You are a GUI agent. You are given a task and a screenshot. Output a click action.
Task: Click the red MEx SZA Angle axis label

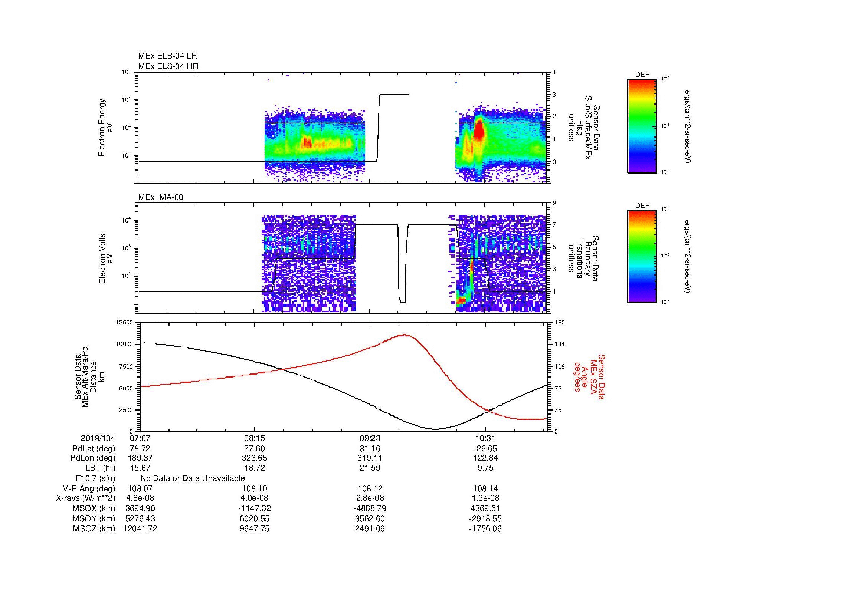[589, 376]
